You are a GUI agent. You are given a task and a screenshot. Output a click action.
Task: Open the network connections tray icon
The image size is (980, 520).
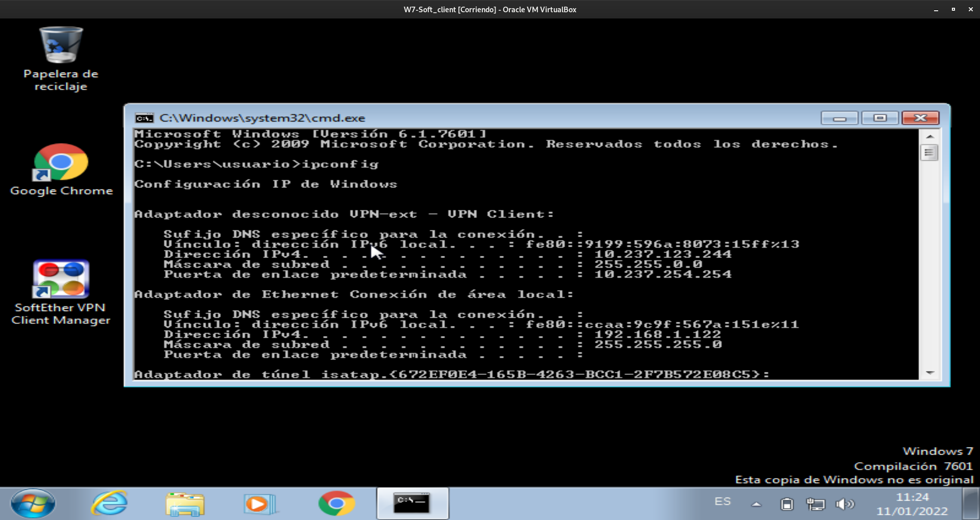click(x=817, y=504)
